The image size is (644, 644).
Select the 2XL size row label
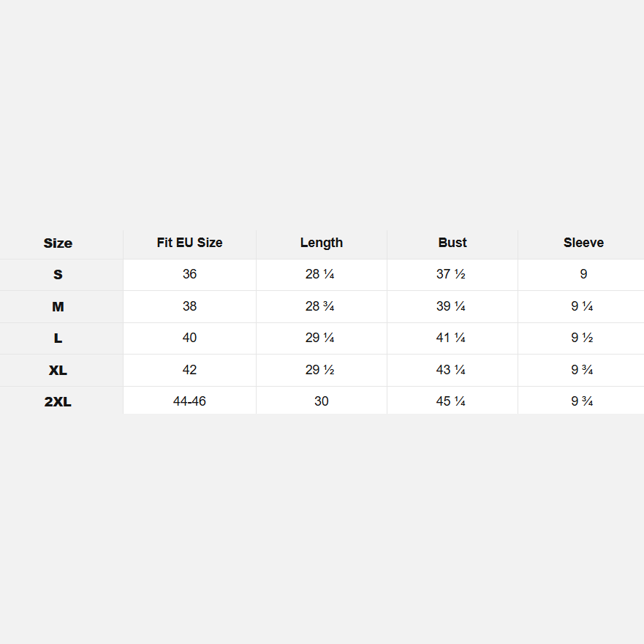pos(58,401)
